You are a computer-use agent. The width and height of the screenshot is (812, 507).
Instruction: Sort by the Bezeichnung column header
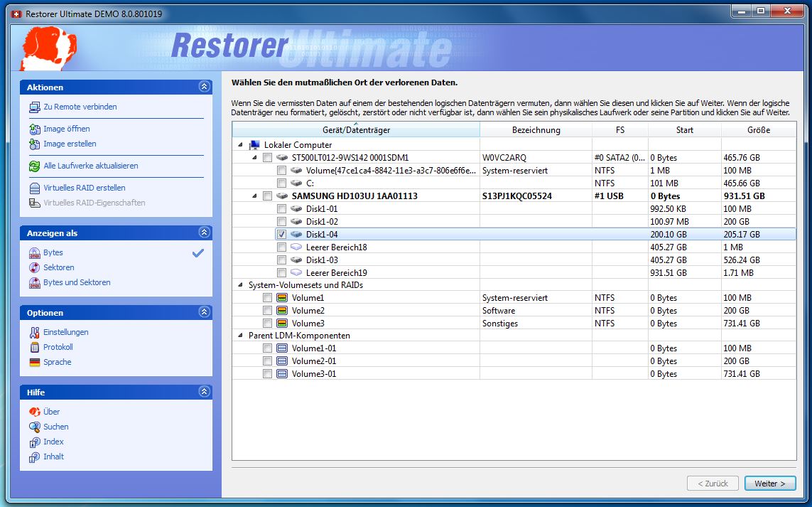(x=536, y=129)
